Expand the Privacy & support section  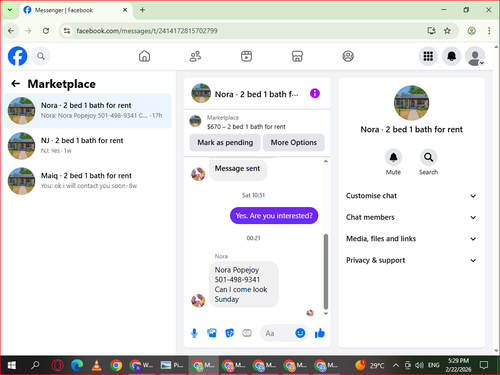(411, 260)
